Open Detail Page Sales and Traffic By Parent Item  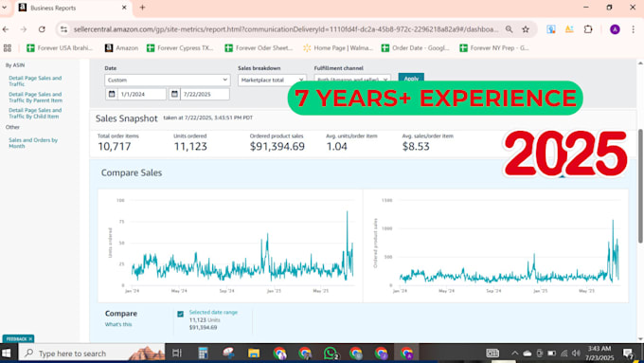pyautogui.click(x=35, y=97)
